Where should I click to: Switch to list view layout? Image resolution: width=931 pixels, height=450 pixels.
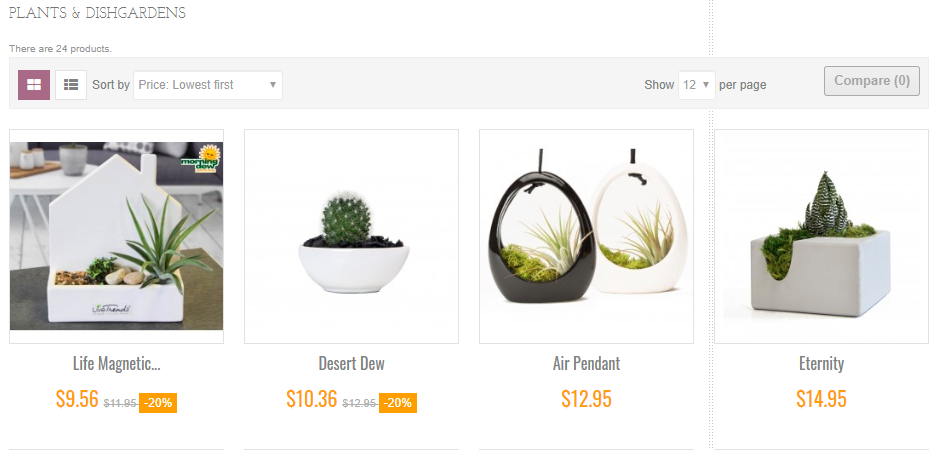pos(71,85)
